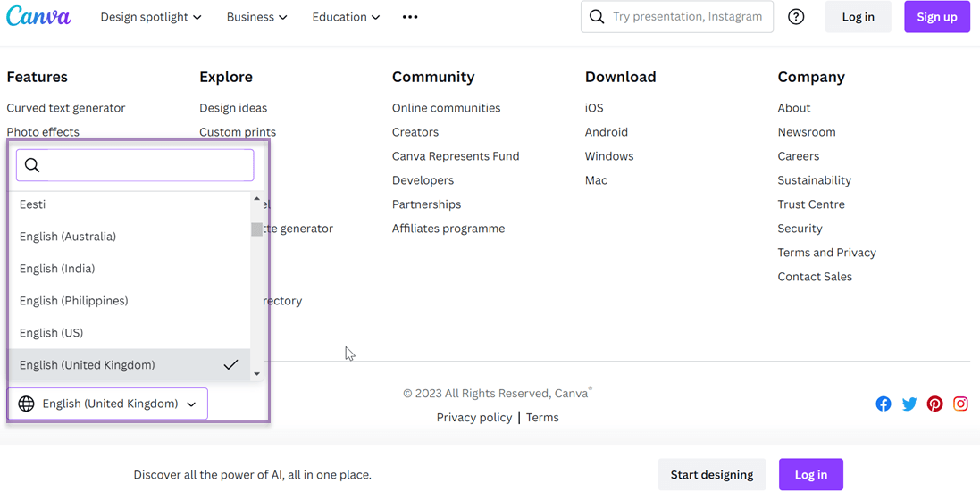
Task: Click the checkmark beside English (United Kingdom)
Action: coord(230,365)
